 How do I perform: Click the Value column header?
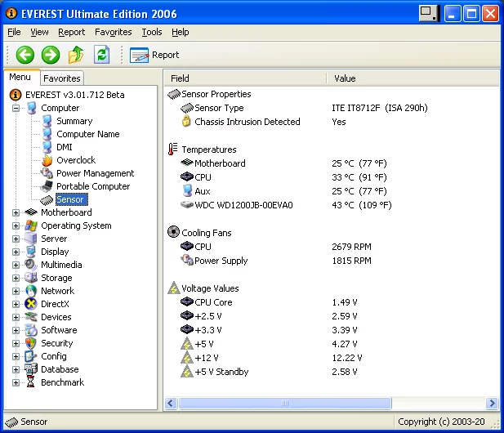(x=346, y=78)
